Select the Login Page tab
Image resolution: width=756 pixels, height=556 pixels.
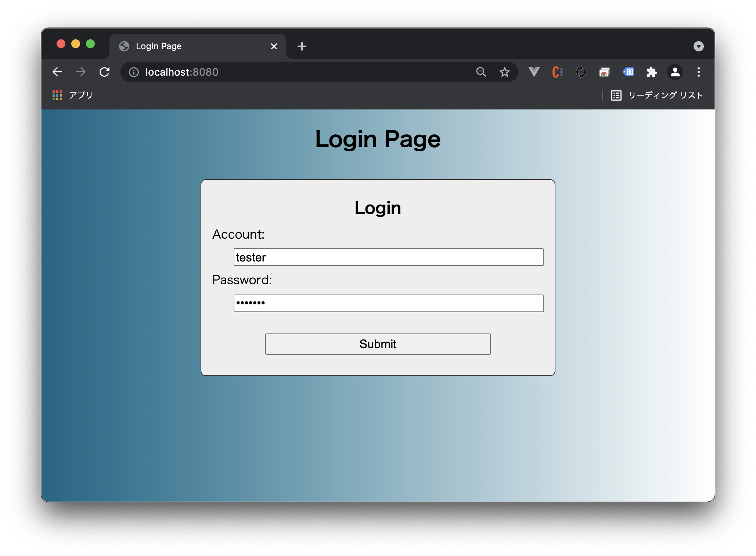click(x=198, y=46)
